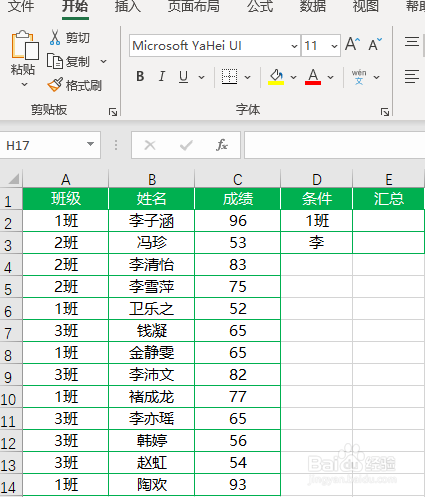Select cell with 陶欢
The width and height of the screenshot is (425, 497).
point(152,485)
